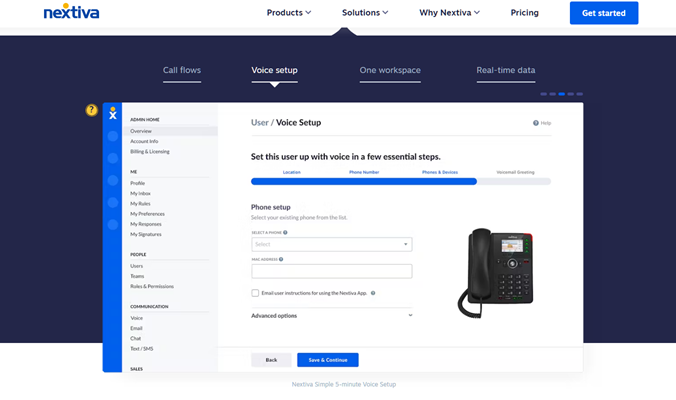Viewport: 676px width, 400px height.
Task: Click the setup progress bar
Action: pos(401,181)
